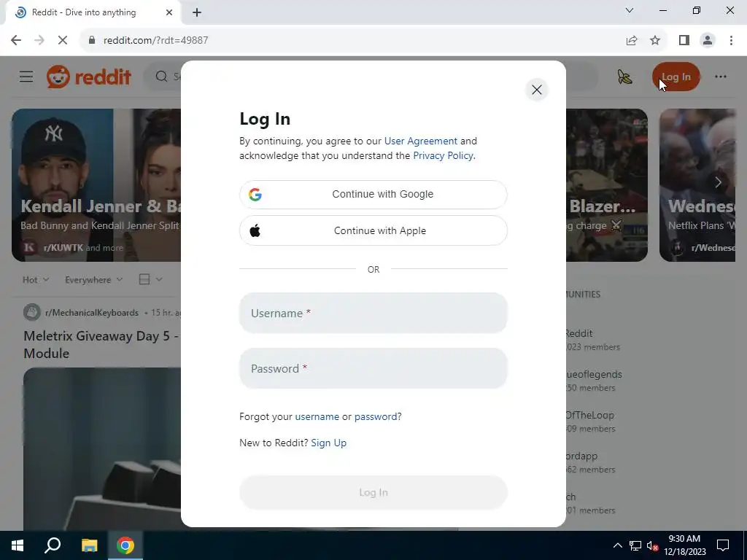This screenshot has height=560, width=747.
Task: Open the keyboard post image
Action: (x=102, y=448)
